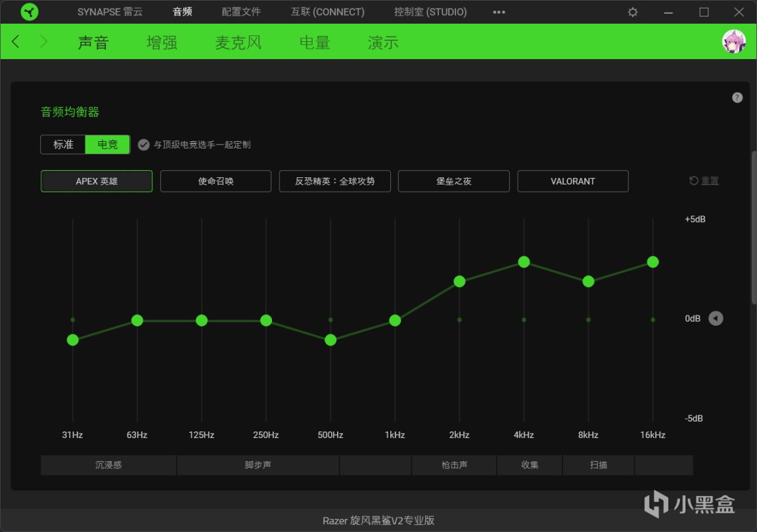Switch to the 增强 tab

162,43
